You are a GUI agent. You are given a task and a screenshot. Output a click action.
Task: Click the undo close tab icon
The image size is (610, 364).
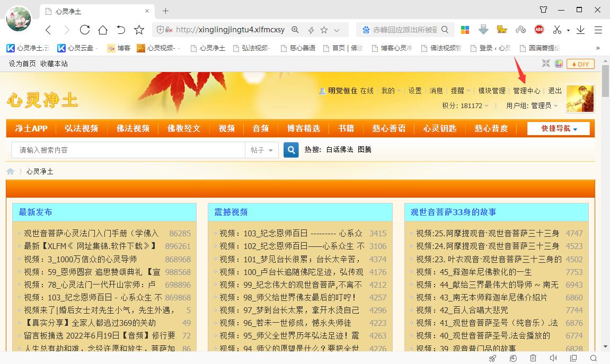pyautogui.click(x=121, y=30)
